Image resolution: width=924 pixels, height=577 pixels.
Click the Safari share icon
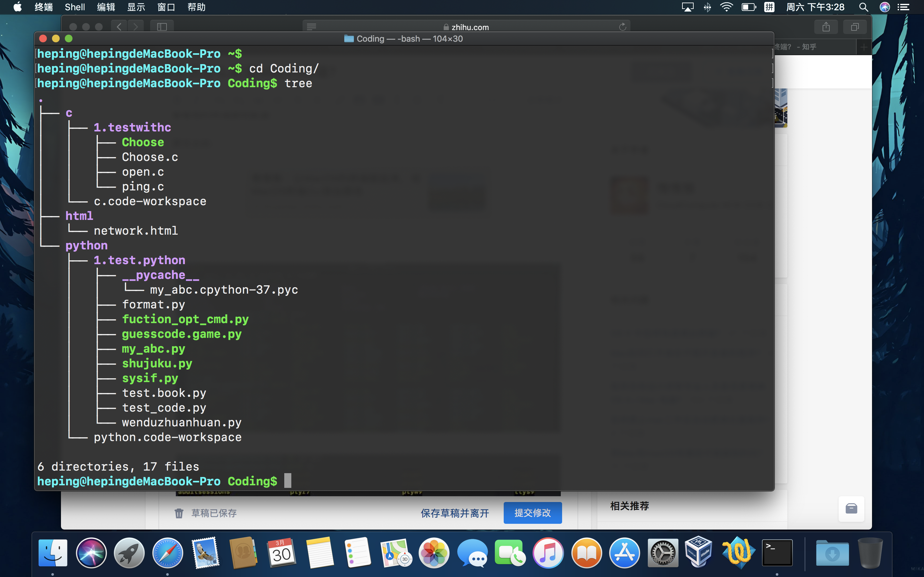pos(826,27)
